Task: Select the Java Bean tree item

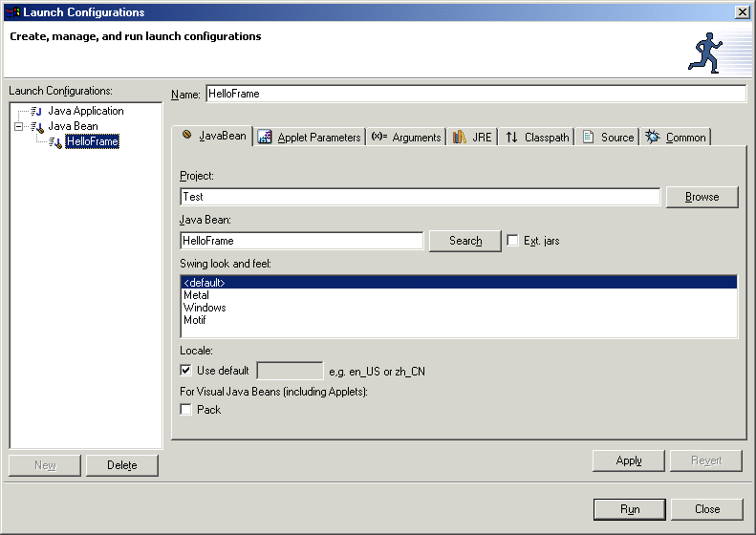Action: 73,126
